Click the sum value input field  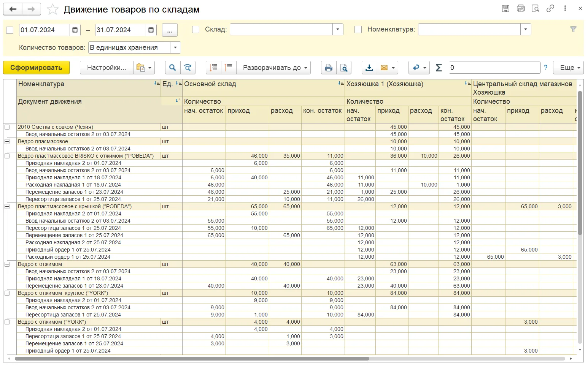click(494, 68)
